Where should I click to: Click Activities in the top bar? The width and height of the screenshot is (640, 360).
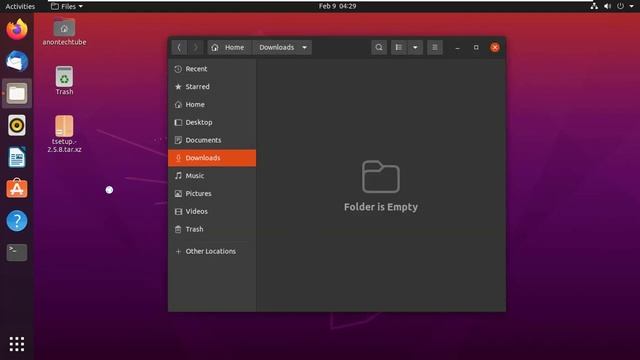pyautogui.click(x=20, y=6)
